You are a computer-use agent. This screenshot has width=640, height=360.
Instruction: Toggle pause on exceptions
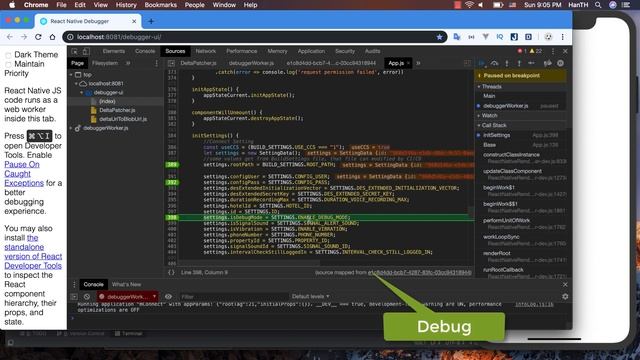pos(561,63)
